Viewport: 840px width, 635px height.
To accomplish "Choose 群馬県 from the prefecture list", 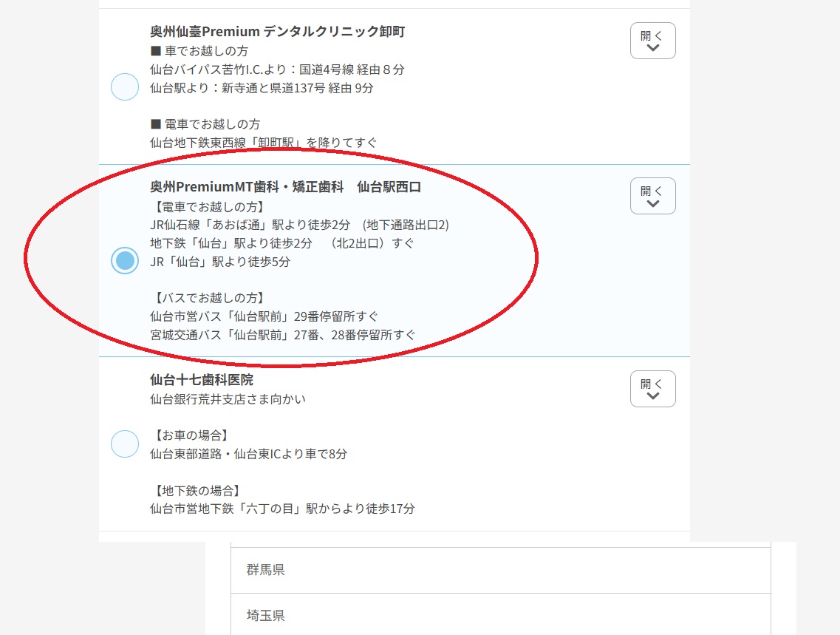I will pos(501,570).
